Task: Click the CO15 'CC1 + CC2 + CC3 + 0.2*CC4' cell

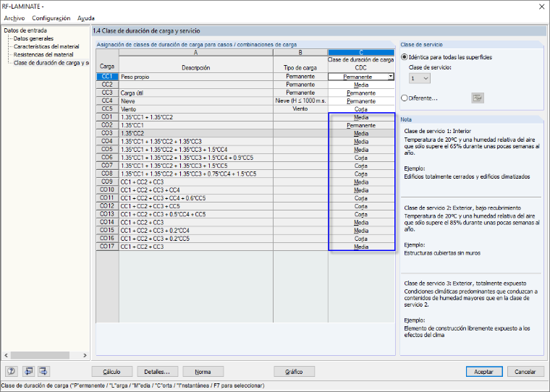Action: pos(195,231)
